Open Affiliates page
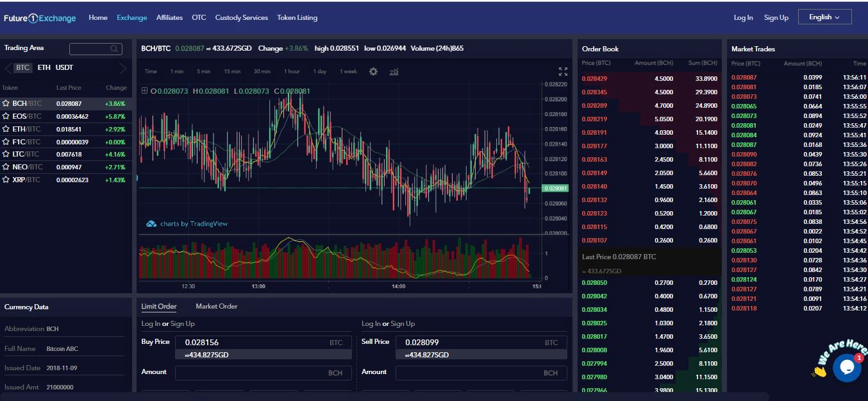 (169, 17)
